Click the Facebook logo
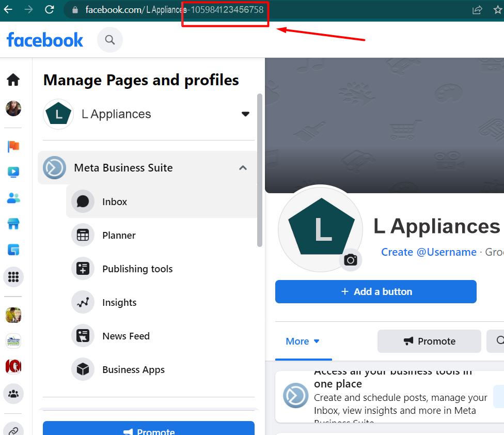 (x=45, y=40)
